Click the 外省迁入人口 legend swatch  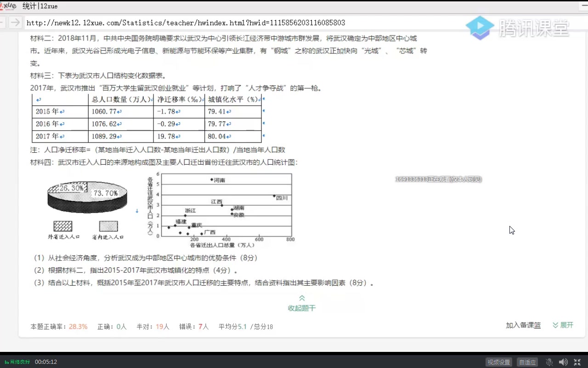[63, 226]
